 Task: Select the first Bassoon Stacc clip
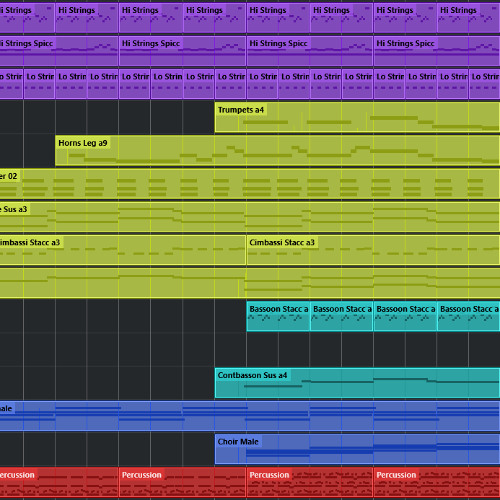click(x=278, y=317)
